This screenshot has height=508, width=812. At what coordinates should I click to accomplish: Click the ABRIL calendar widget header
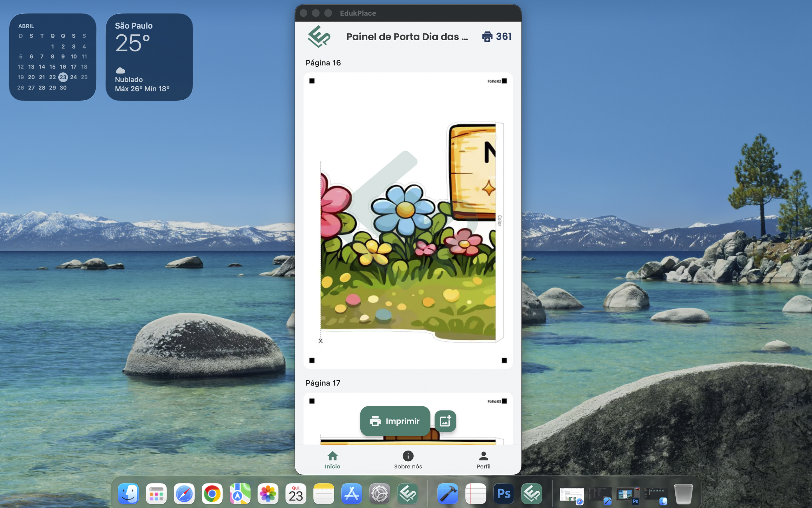pyautogui.click(x=26, y=26)
